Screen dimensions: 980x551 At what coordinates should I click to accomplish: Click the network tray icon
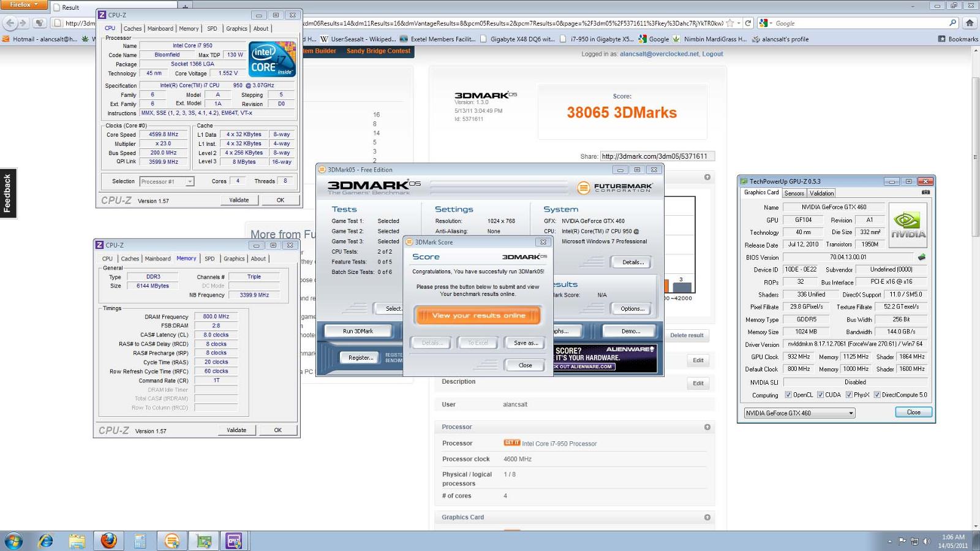coord(914,541)
